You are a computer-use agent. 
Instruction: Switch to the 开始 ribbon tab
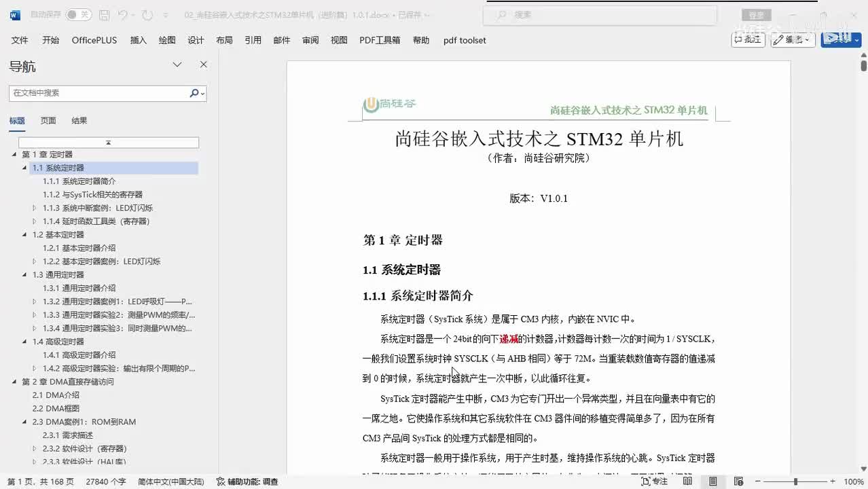[x=51, y=40]
